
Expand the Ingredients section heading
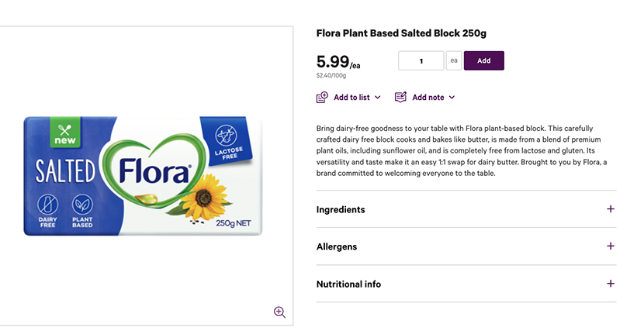341,210
